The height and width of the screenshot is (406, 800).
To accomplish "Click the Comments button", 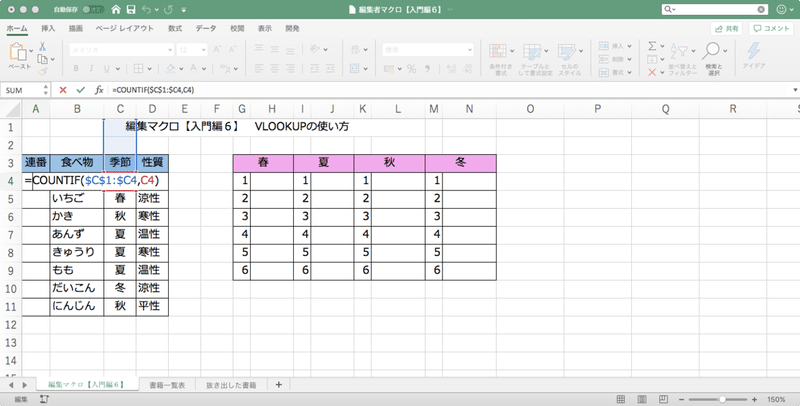I will coord(772,29).
